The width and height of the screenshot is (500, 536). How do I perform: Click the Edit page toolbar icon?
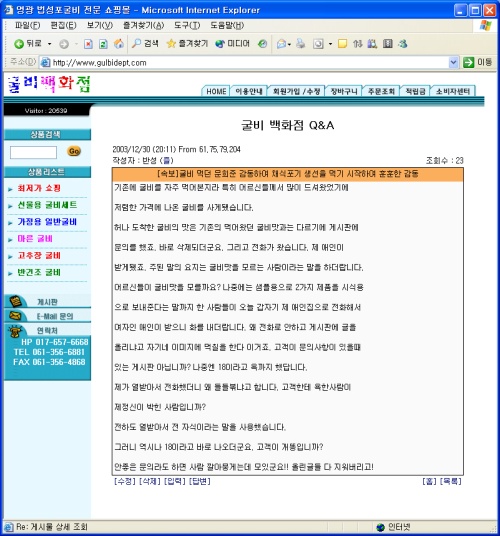[318, 44]
